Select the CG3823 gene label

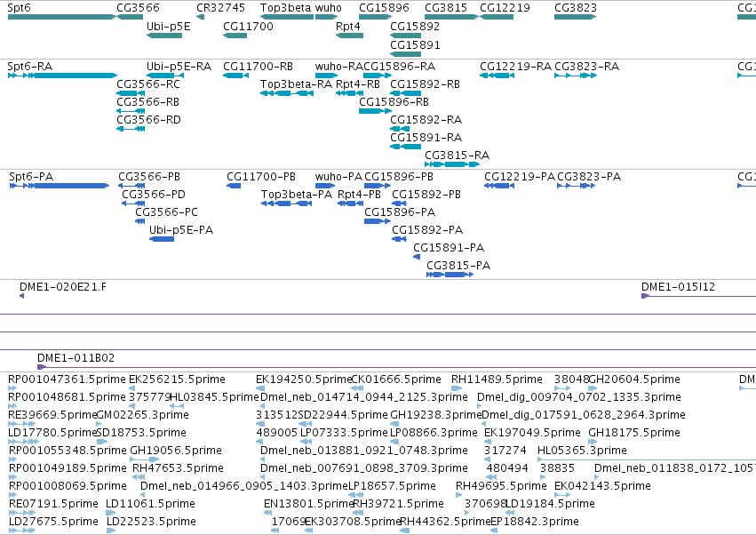click(x=576, y=8)
